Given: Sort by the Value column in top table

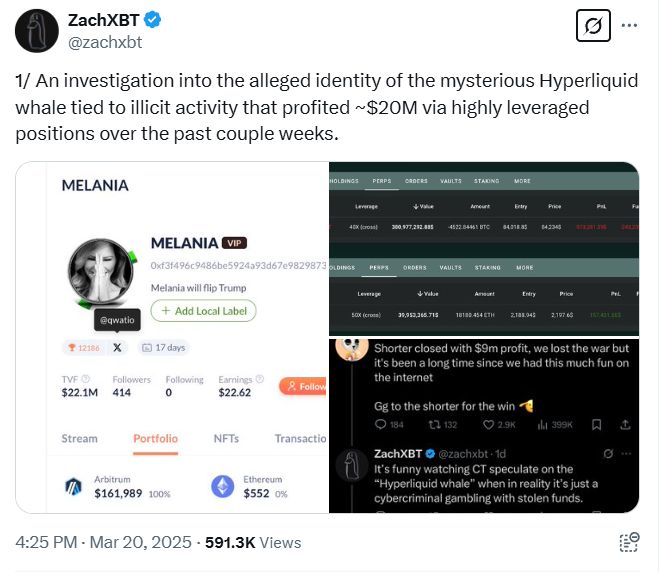Looking at the screenshot, I should [423, 206].
